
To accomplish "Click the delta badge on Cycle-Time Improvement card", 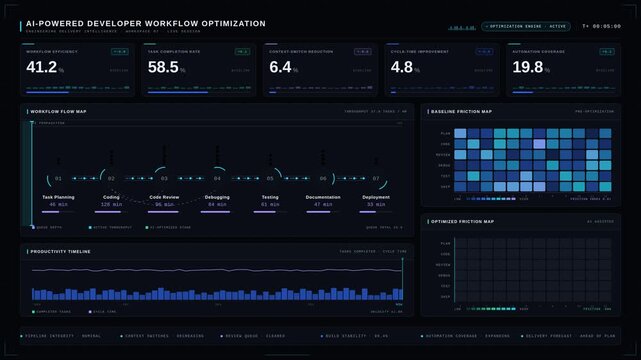I will 484,51.
